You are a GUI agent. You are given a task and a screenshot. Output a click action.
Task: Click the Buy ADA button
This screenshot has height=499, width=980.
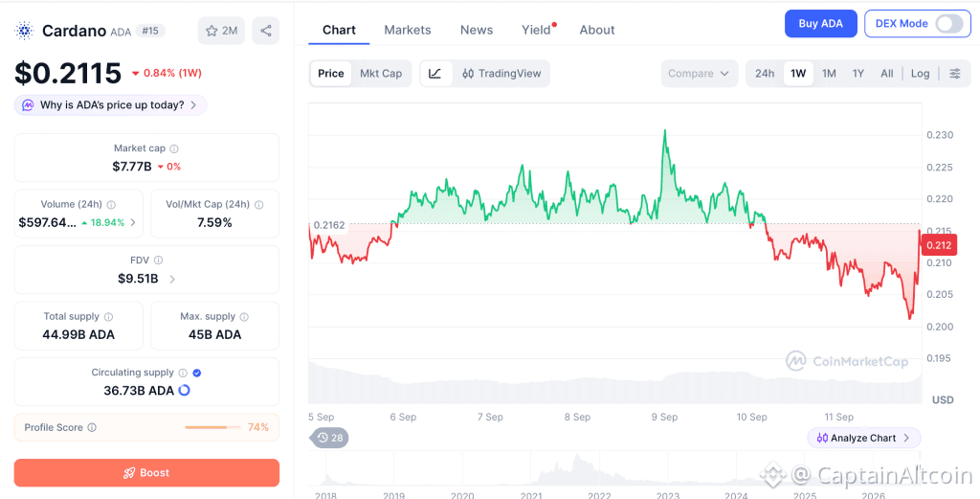(x=820, y=24)
